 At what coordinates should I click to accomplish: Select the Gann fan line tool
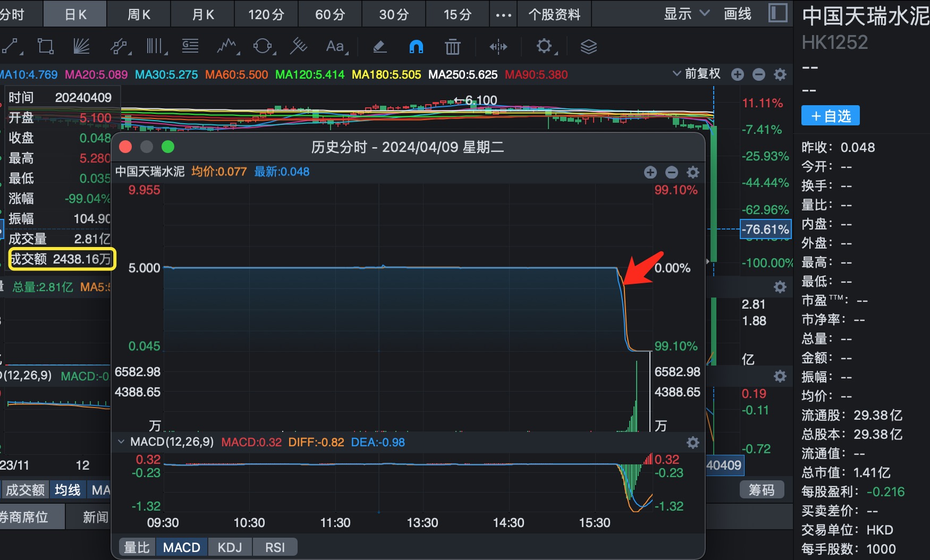point(81,47)
